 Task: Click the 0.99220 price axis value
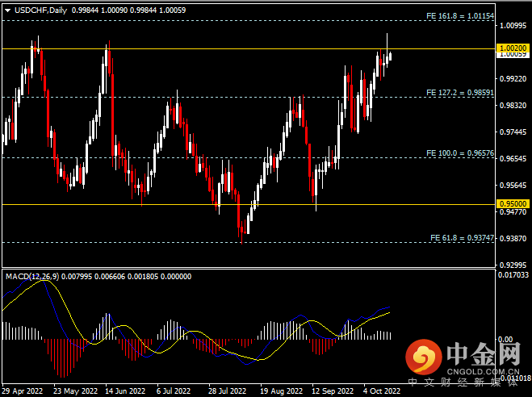click(513, 78)
